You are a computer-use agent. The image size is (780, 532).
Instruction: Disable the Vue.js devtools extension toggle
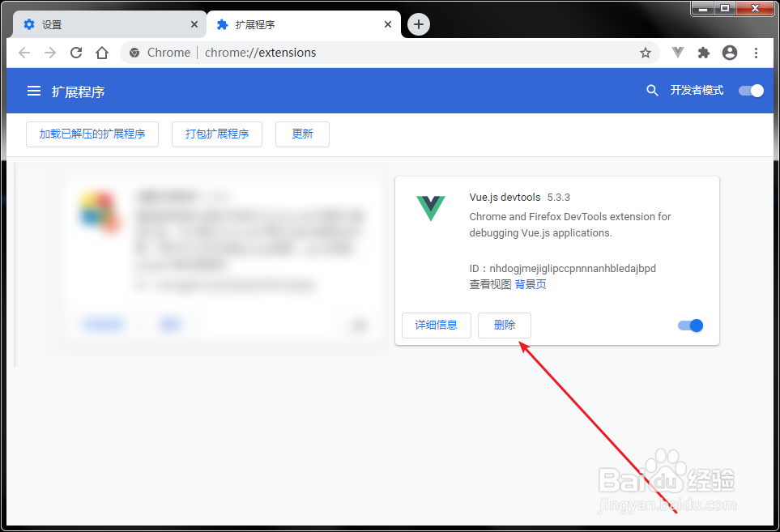tap(690, 326)
